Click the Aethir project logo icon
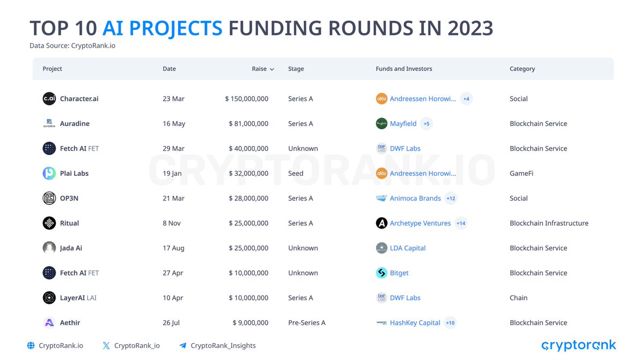The image size is (644, 362). [49, 323]
